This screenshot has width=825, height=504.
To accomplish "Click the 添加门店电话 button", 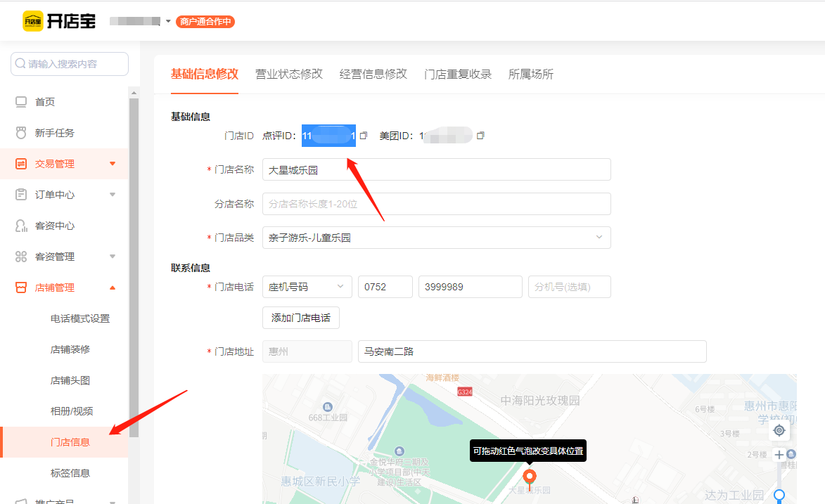I will tap(301, 318).
